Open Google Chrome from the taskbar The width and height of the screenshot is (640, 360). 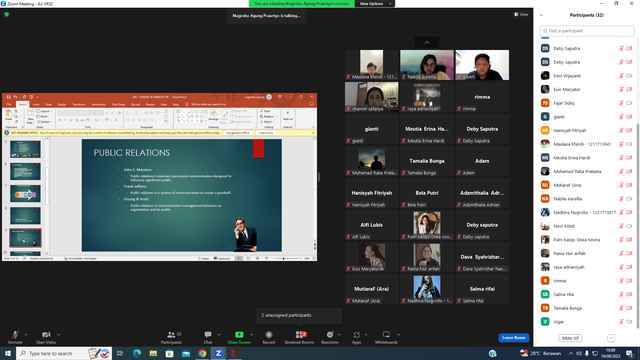click(x=202, y=353)
